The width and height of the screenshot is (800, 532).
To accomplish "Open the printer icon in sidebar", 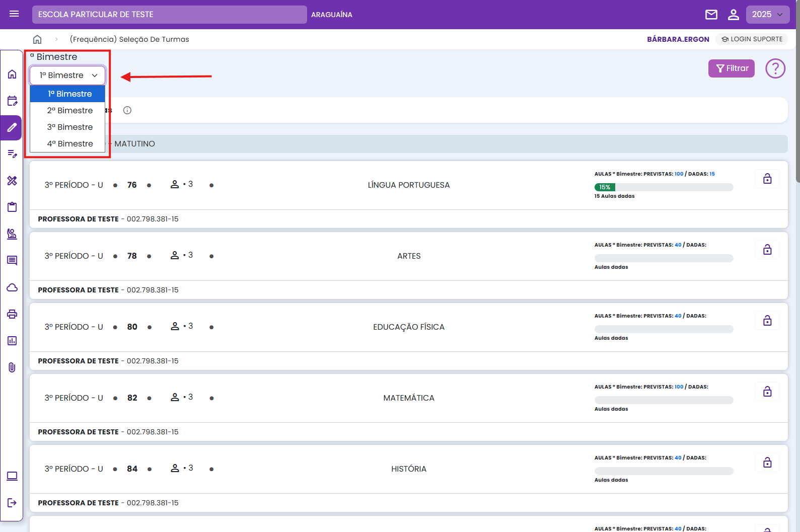I will [x=12, y=314].
